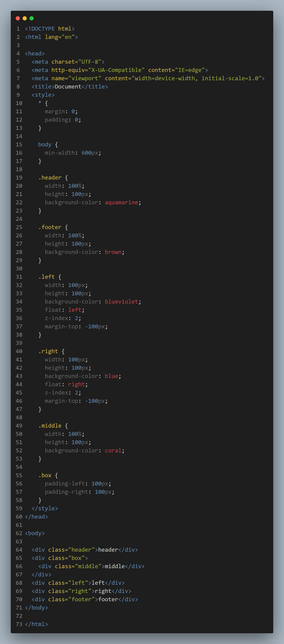Click the word aquamarine in header style
Image resolution: width=284 pixels, height=644 pixels.
(121, 202)
